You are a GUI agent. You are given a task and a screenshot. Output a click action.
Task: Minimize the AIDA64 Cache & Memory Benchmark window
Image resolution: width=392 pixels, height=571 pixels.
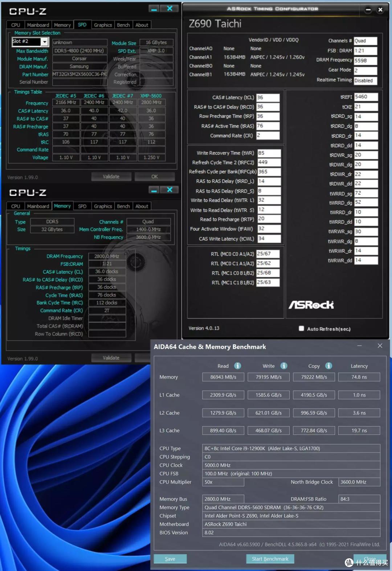click(359, 346)
